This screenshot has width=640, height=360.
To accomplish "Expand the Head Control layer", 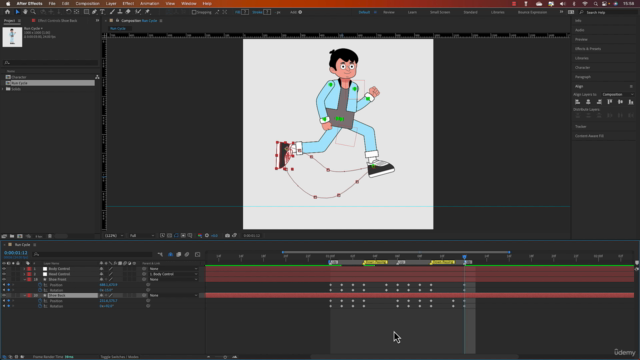I will (24, 274).
